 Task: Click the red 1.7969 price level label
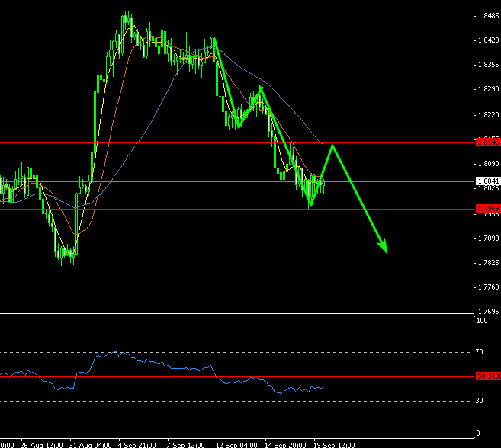tap(488, 209)
